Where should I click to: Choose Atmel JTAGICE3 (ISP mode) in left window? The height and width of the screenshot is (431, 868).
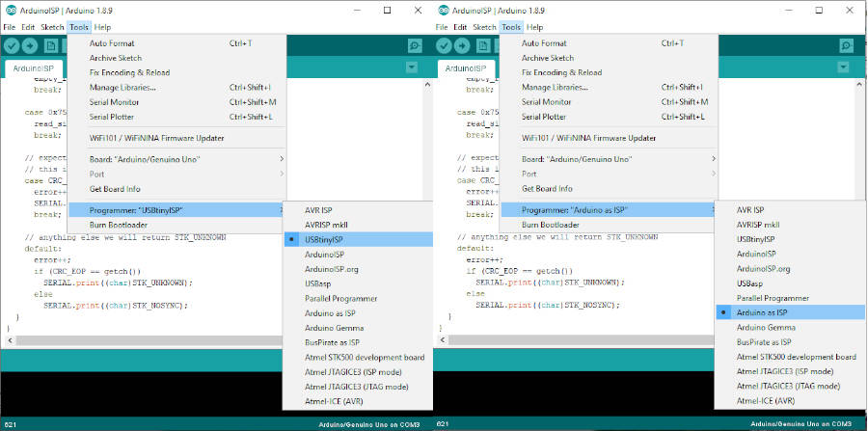[353, 372]
